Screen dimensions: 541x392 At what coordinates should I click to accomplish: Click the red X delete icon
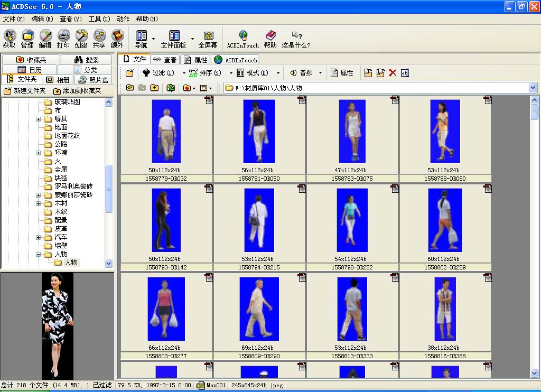click(393, 73)
